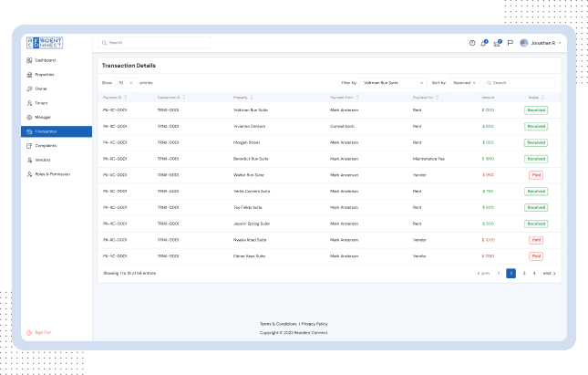Click the flag icon in header

510,43
